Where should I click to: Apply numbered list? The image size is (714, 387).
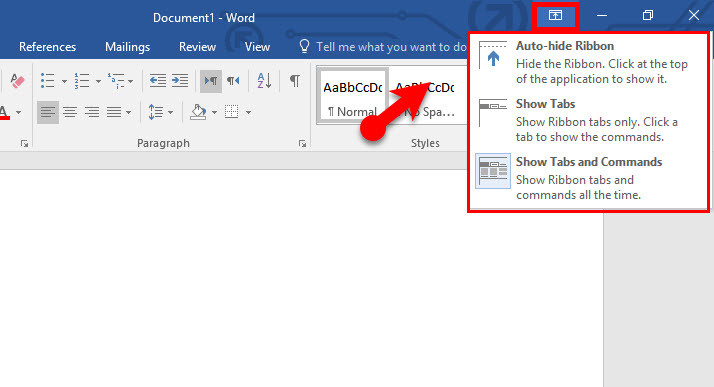82,81
